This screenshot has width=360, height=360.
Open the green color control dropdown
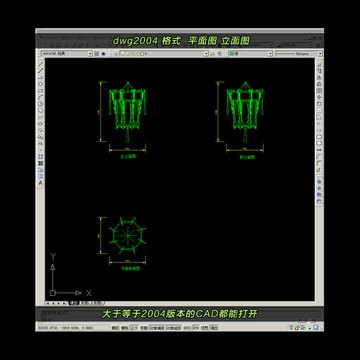coord(250,53)
